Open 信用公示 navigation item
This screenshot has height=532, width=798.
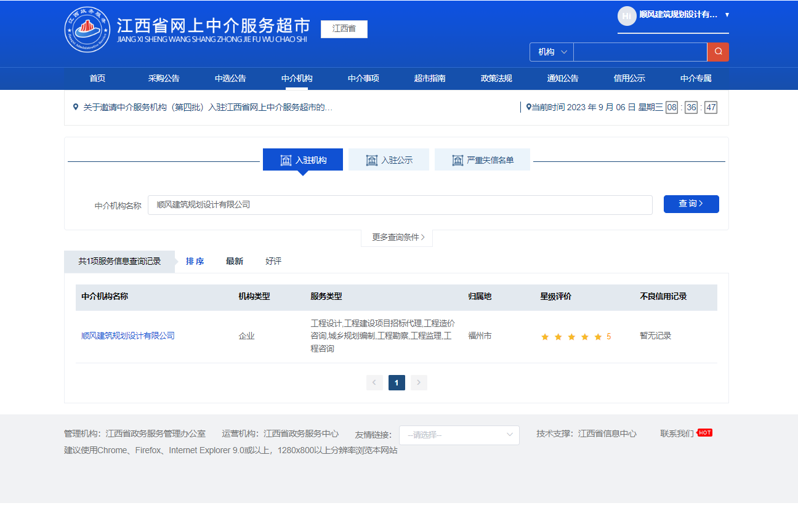pyautogui.click(x=629, y=78)
